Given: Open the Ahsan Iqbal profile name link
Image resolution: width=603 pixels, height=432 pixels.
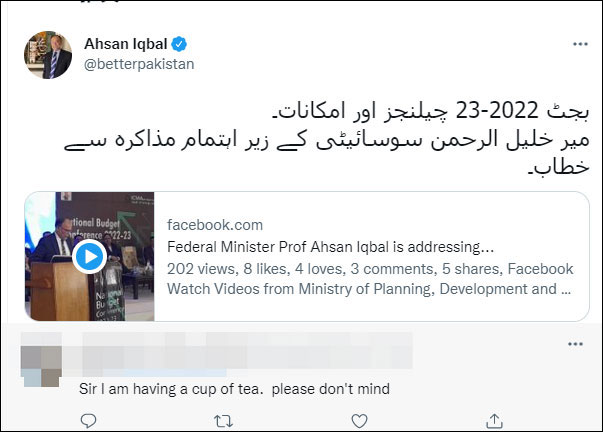Looking at the screenshot, I should tap(127, 45).
